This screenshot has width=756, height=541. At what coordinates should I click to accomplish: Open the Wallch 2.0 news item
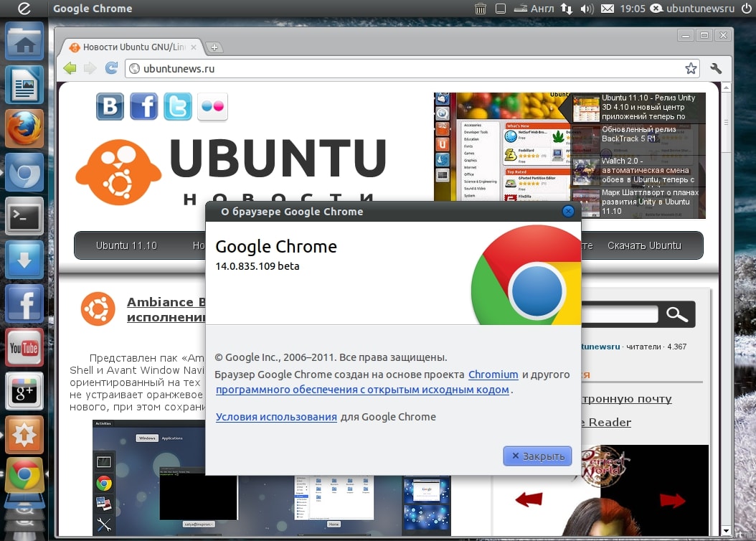tap(638, 170)
